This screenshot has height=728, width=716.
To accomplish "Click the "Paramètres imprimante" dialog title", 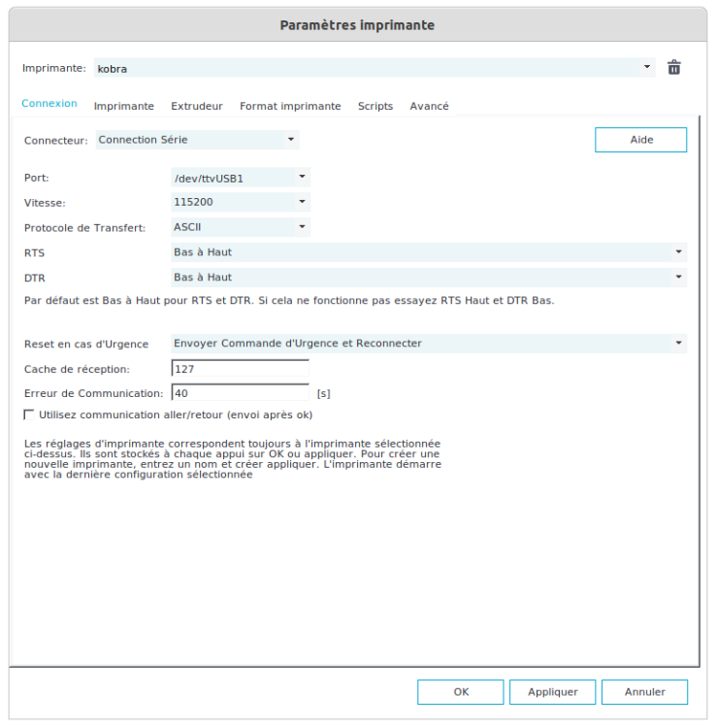I will (x=357, y=25).
